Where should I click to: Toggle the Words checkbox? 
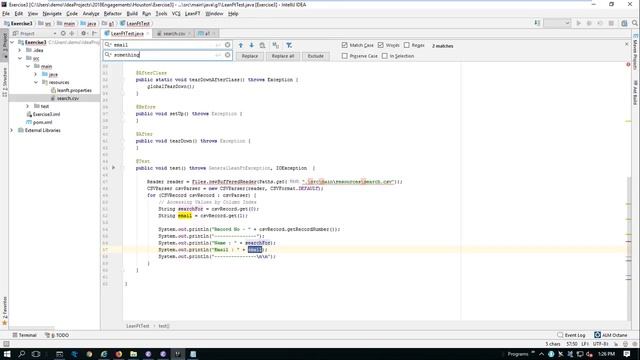click(381, 45)
